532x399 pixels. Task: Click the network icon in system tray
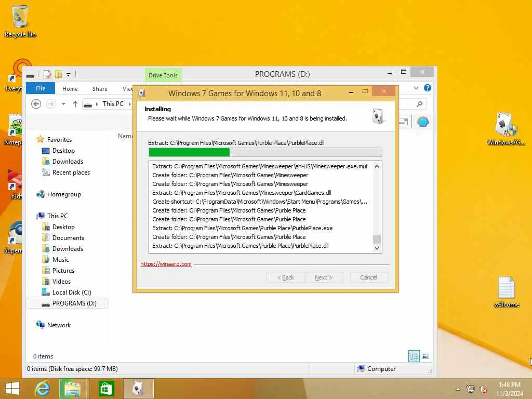(x=470, y=389)
